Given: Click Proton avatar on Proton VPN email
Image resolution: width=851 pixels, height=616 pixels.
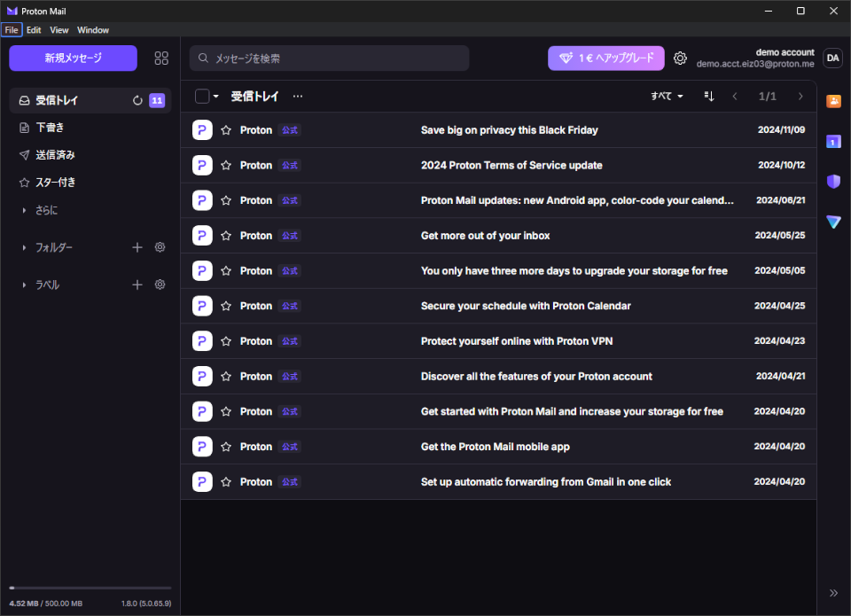Looking at the screenshot, I should [x=202, y=341].
